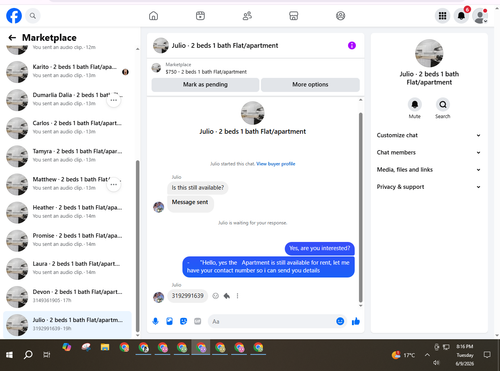Open Task View on the taskbar
The image size is (500, 371).
47,355
